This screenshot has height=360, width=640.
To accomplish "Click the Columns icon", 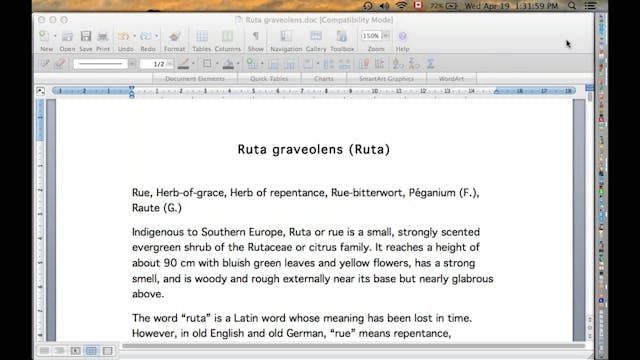I will [227, 36].
